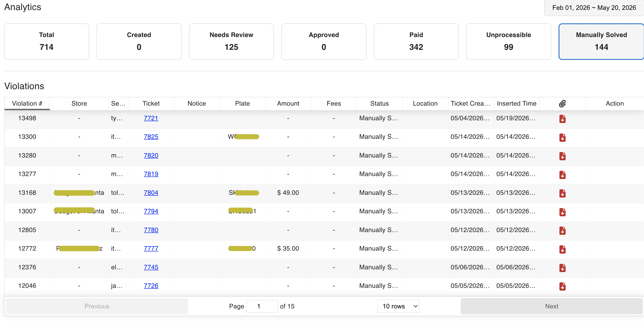Select the Total 714 card
The image size is (644, 321).
click(46, 42)
